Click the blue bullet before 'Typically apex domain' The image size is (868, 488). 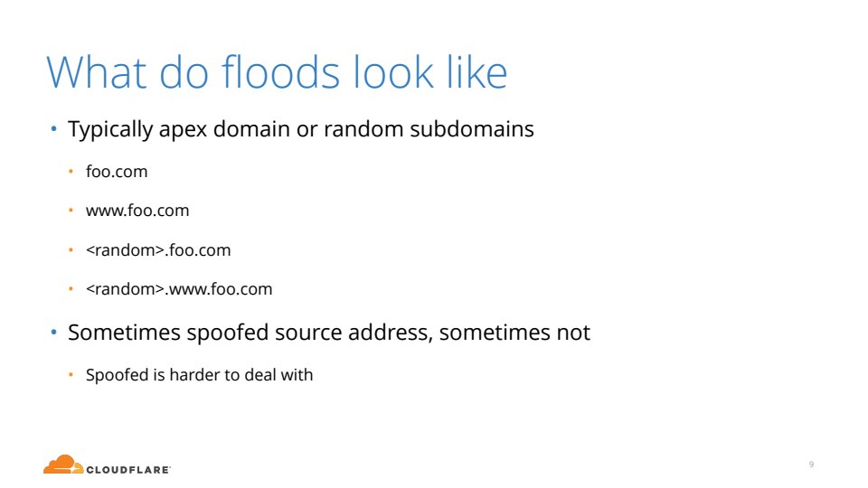pyautogui.click(x=53, y=130)
